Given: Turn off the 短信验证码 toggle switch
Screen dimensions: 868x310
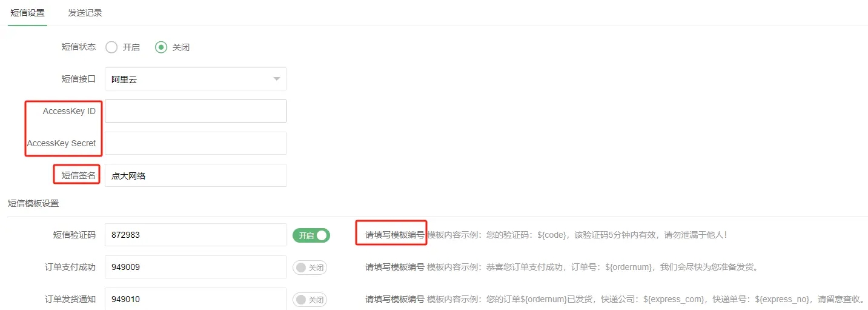Looking at the screenshot, I should point(311,235).
